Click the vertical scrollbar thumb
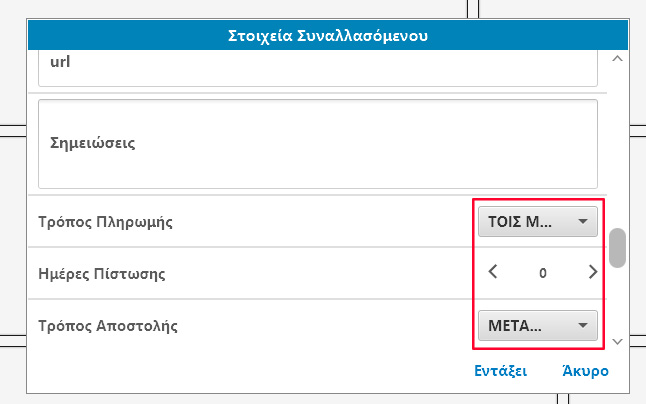Viewport: 646px width, 404px height. [x=618, y=248]
